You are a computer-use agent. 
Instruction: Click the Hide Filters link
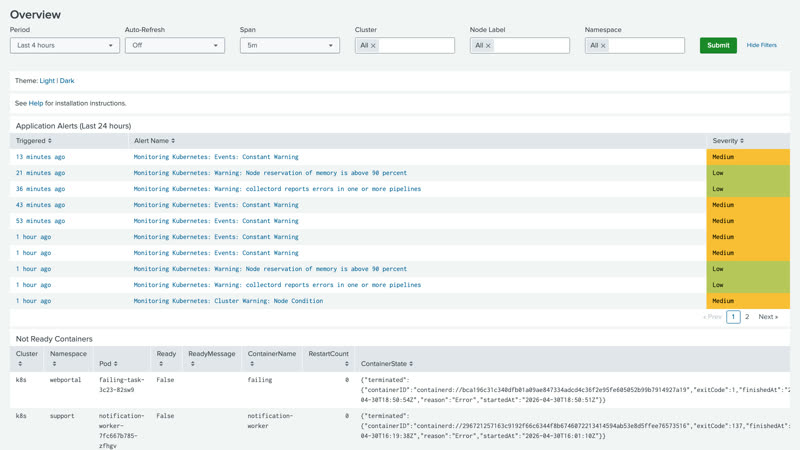761,45
